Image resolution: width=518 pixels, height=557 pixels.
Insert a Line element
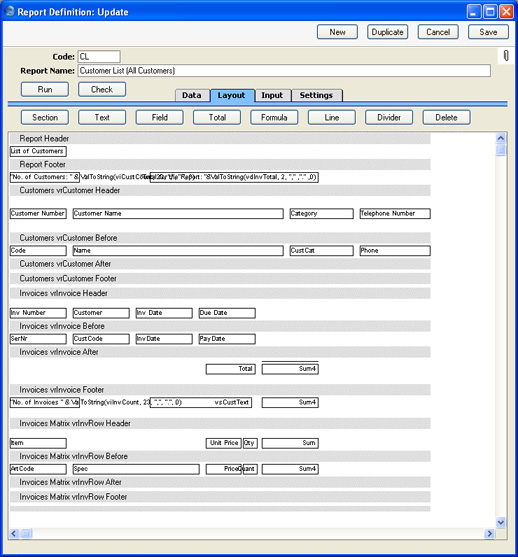(x=331, y=118)
